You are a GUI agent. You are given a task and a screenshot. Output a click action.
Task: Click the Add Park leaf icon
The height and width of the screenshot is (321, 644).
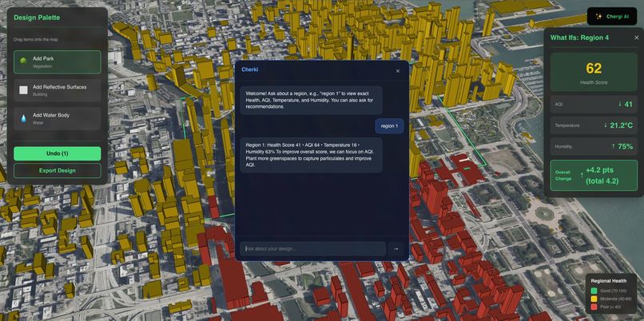pos(23,61)
